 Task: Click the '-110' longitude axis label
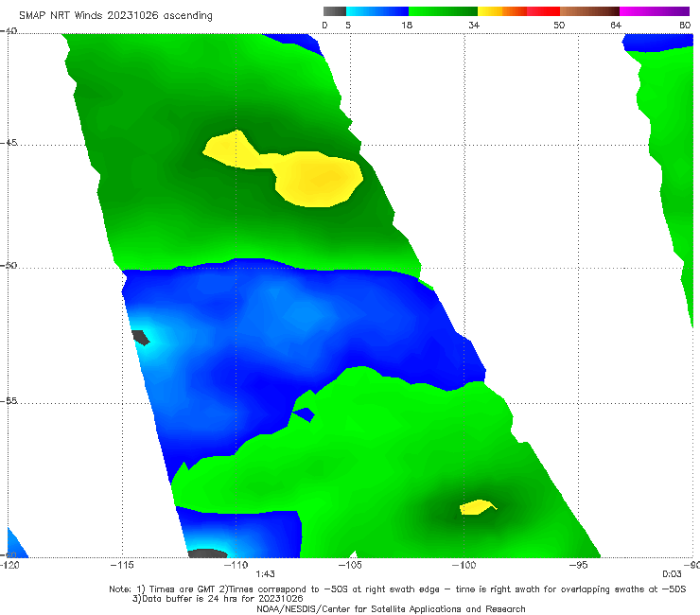[236, 565]
